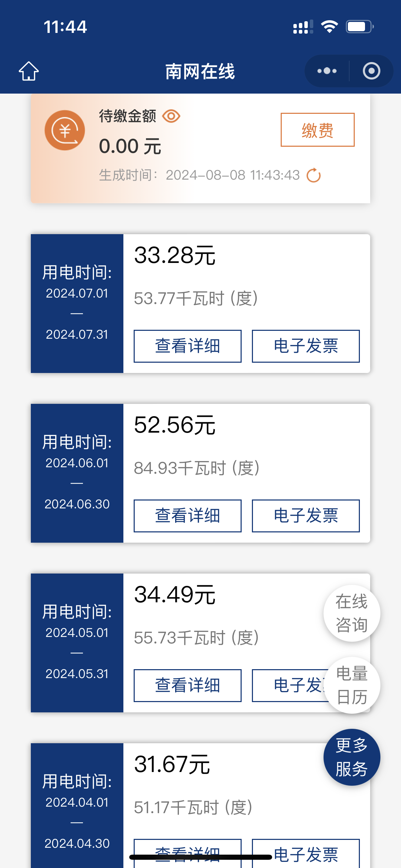The image size is (401, 868).
Task: Open e-invoice for July 2024 bill
Action: [306, 346]
